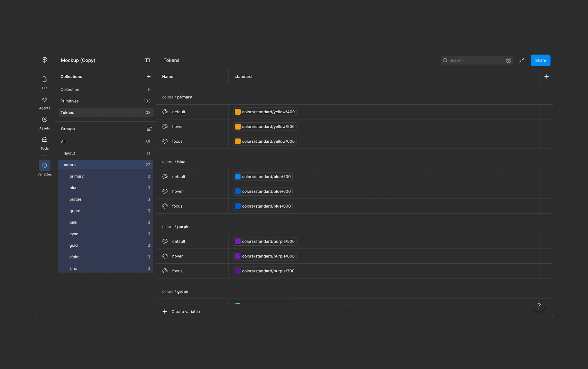The image size is (588, 369).
Task: Collapse the Groups list with the list icon
Action: pos(149,129)
